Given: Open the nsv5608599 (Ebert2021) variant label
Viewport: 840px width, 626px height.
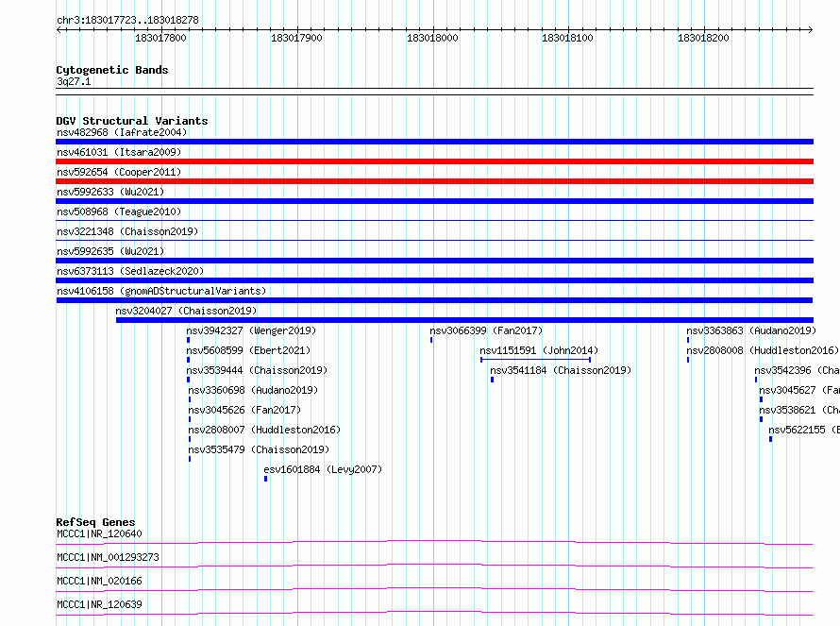Looking at the screenshot, I should click(248, 350).
